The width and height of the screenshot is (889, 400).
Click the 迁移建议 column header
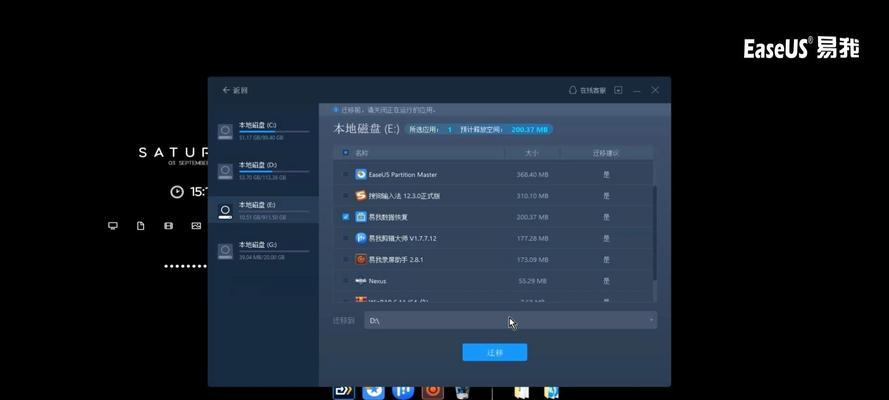[x=606, y=153]
